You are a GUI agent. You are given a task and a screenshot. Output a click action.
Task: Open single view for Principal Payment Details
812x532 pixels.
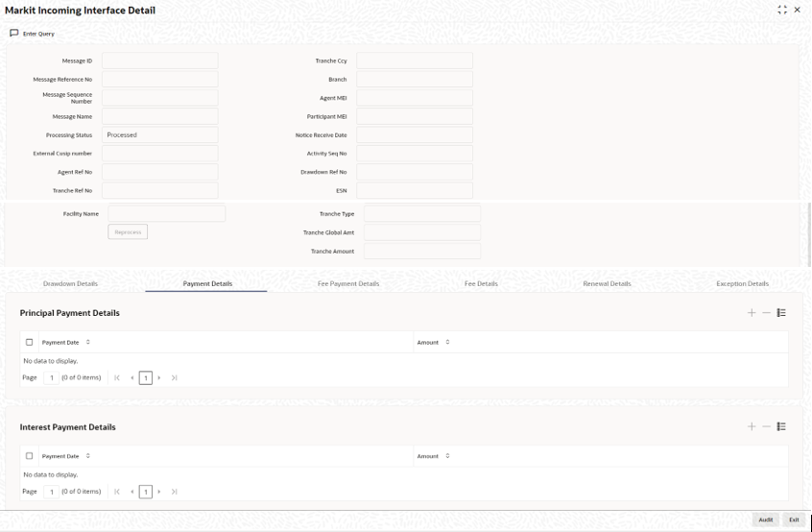[781, 313]
